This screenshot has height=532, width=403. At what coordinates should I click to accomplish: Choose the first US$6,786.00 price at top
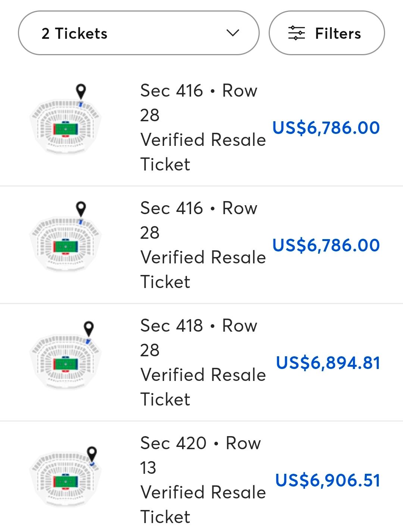(x=326, y=128)
